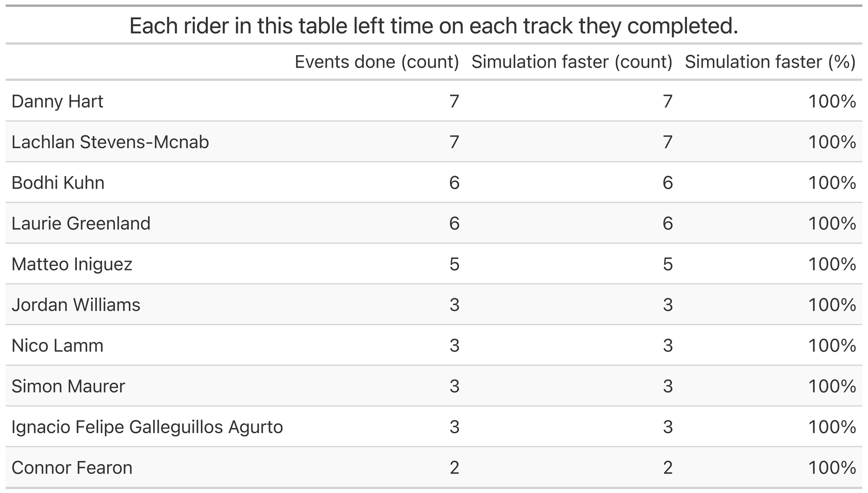Select Laurie Greenland in the table
The image size is (868, 493).
tap(81, 224)
